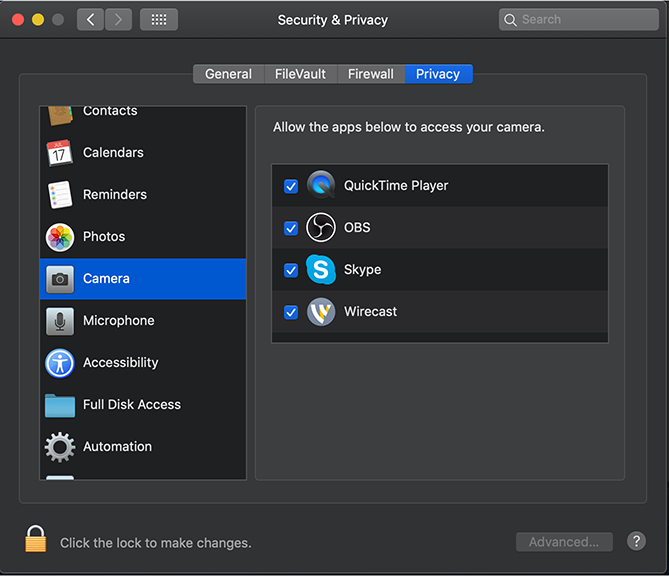Click the QuickTime Player name text
Viewport: 669px width, 576px height.
tap(396, 186)
